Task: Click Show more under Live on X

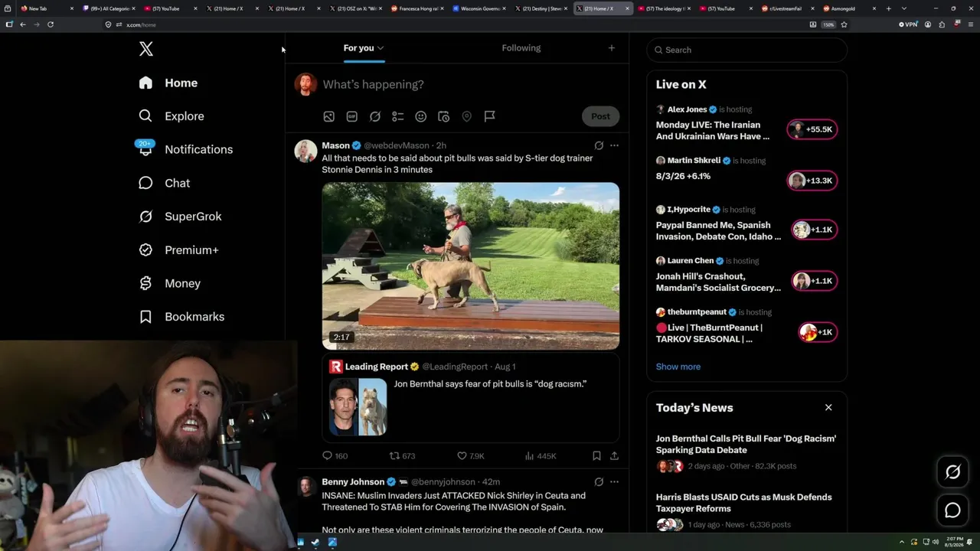Action: pyautogui.click(x=678, y=367)
